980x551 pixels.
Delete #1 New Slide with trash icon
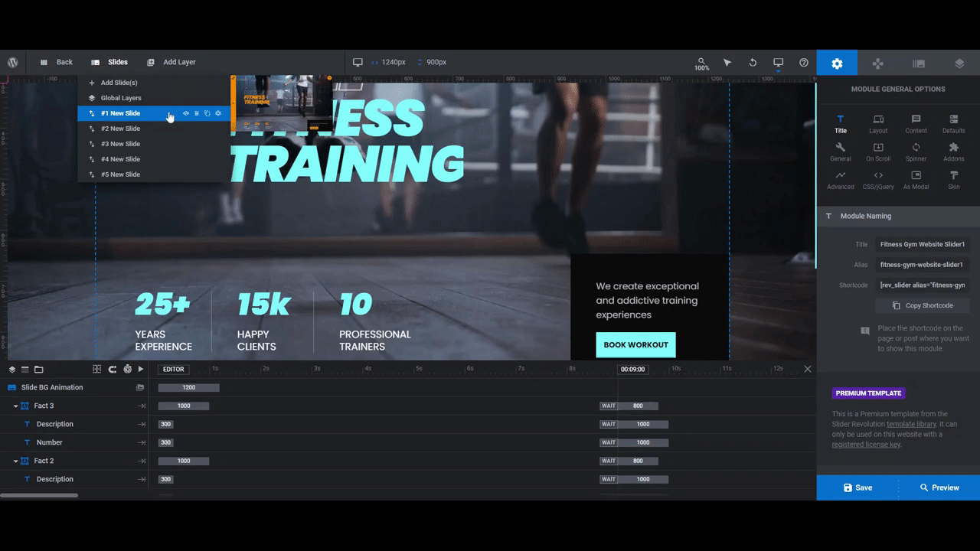click(197, 113)
